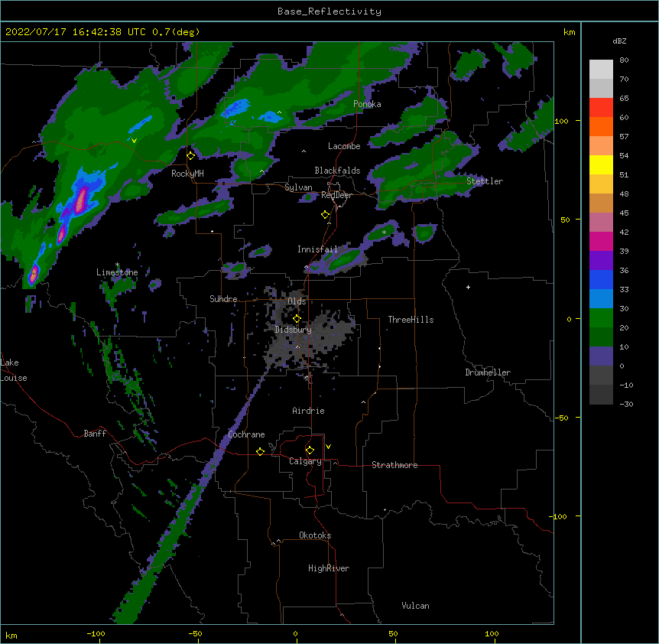The image size is (659, 644).
Task: Click the Limestone label
Action: (x=117, y=272)
